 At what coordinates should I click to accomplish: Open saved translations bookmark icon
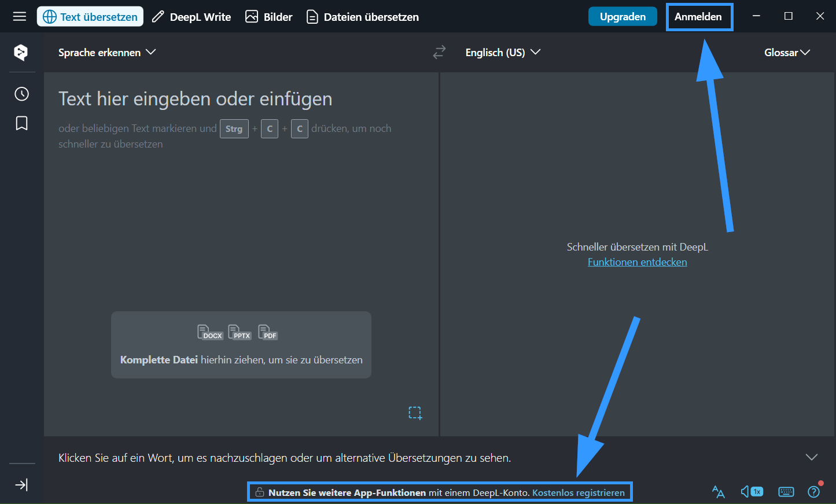(21, 123)
